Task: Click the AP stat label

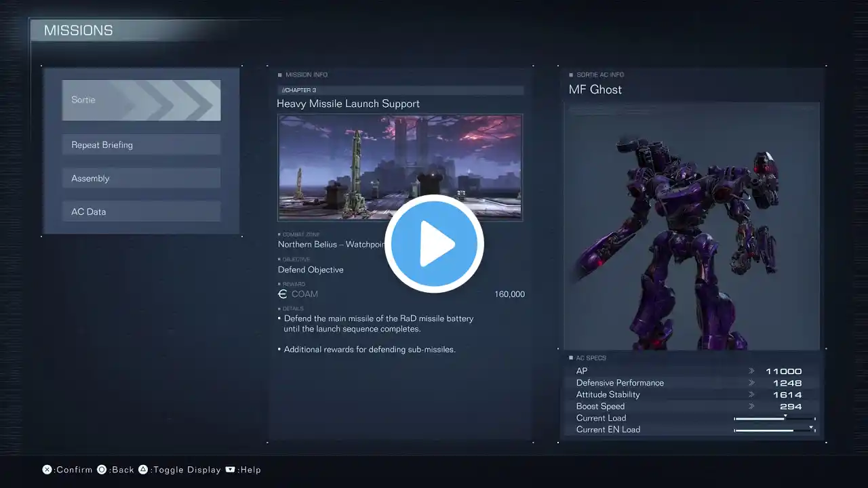Action: tap(582, 371)
